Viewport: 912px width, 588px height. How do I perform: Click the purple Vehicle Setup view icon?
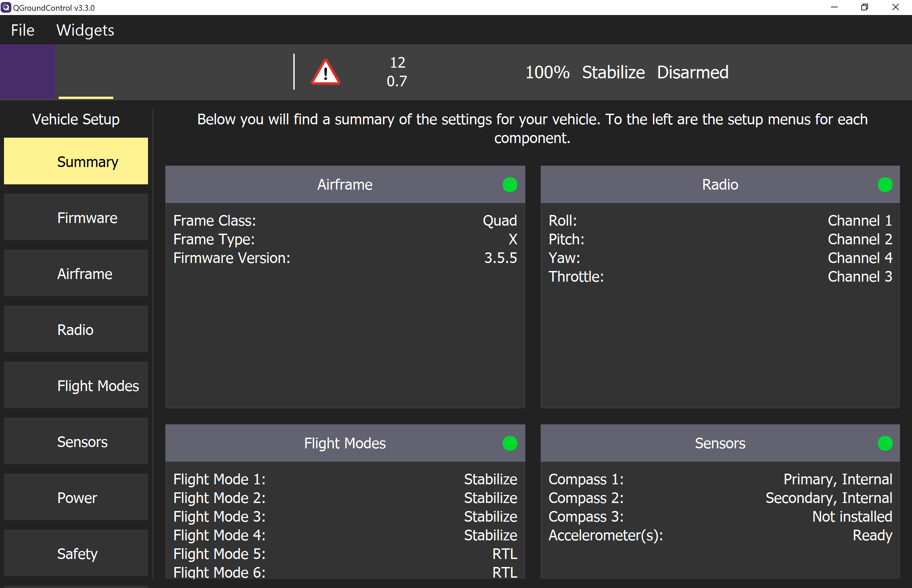click(x=27, y=72)
